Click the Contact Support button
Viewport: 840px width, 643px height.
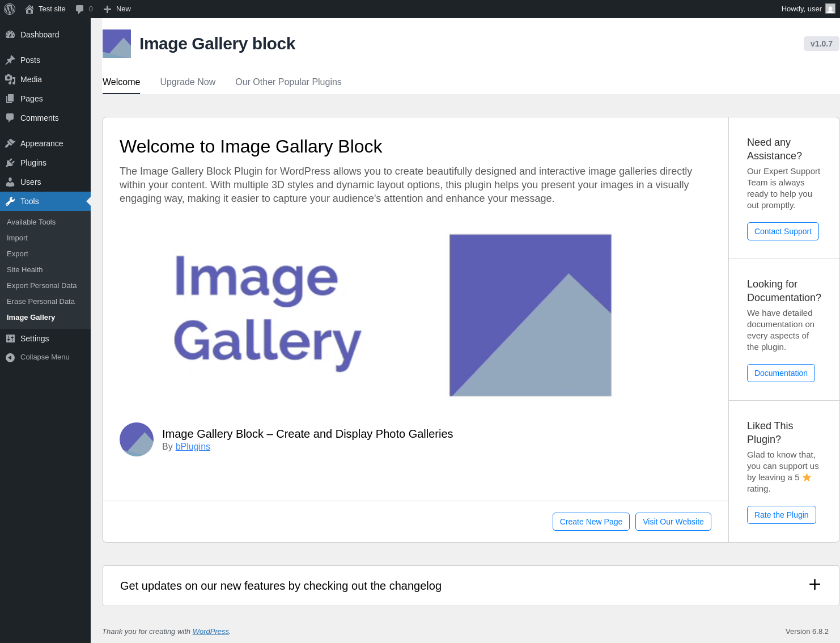coord(783,231)
